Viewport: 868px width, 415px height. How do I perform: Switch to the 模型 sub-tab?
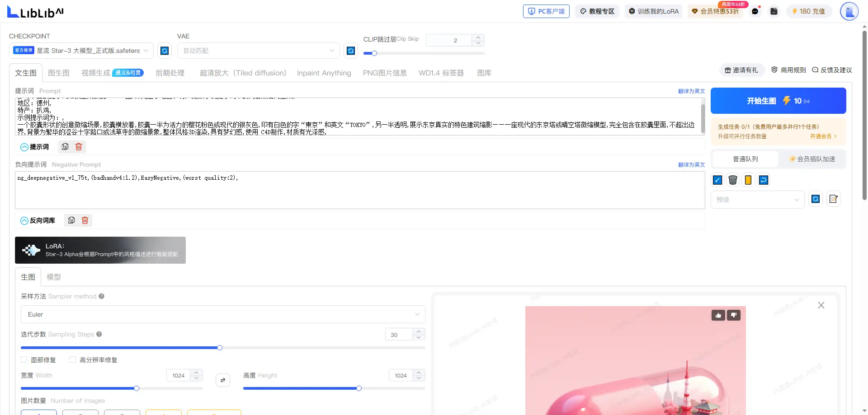pos(54,277)
